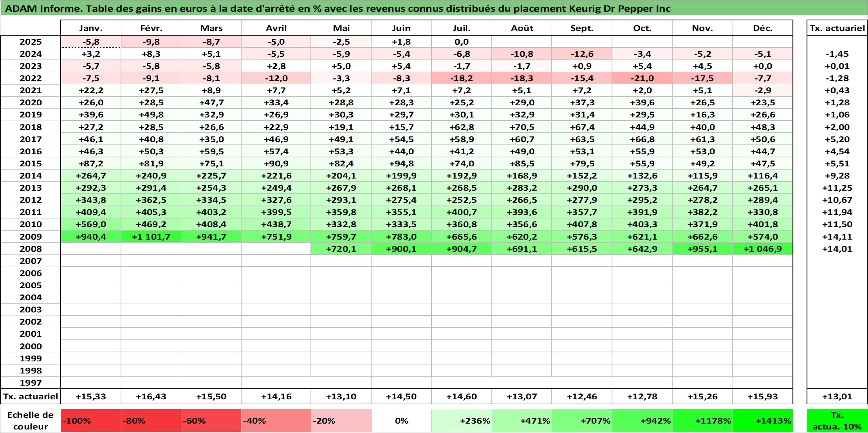The image size is (868, 433).
Task: Click the Tx. actuariel column header
Action: pos(837,28)
